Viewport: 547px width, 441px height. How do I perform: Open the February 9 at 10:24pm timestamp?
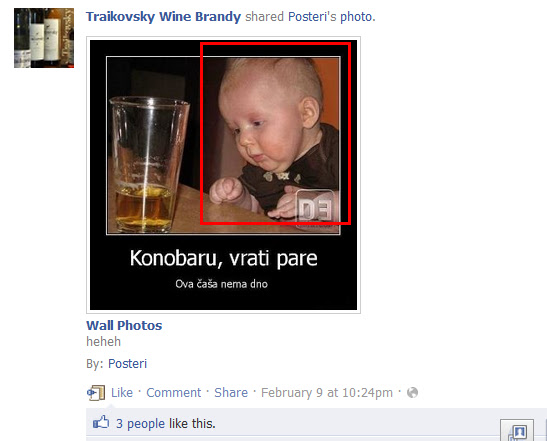point(327,393)
